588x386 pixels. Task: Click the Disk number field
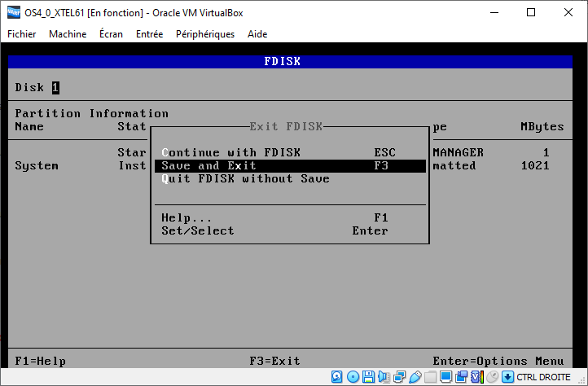tap(56, 87)
